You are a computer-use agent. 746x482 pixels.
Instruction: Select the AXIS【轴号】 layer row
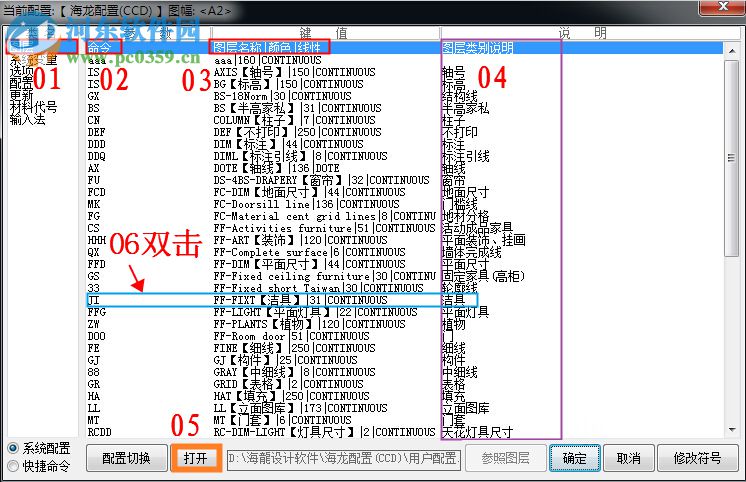point(404,72)
